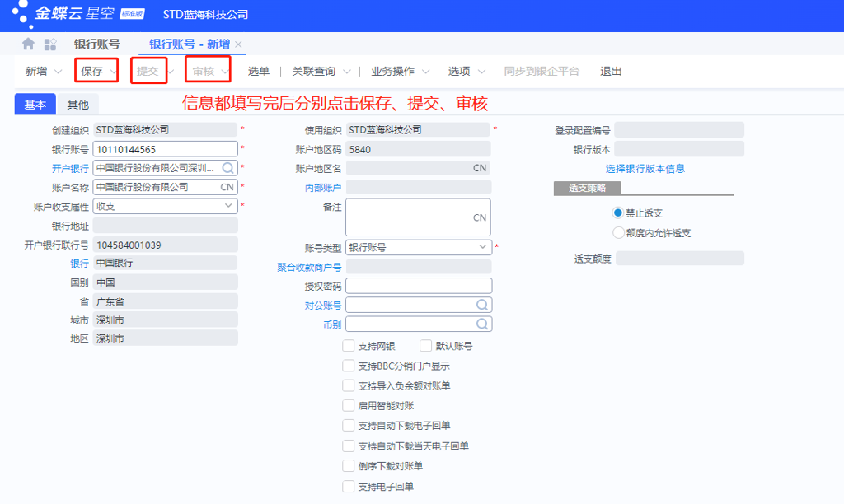Click the 备注 text area

(x=418, y=217)
